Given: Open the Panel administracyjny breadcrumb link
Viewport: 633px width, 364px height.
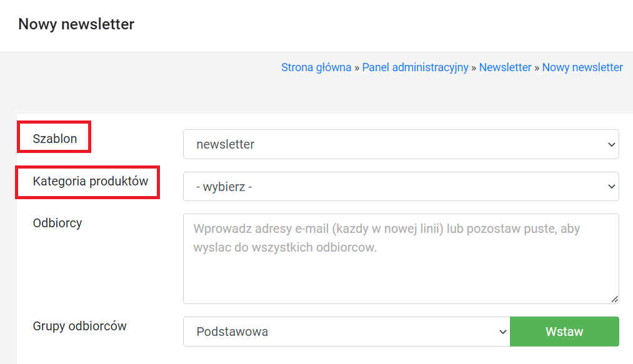Looking at the screenshot, I should pyautogui.click(x=415, y=67).
